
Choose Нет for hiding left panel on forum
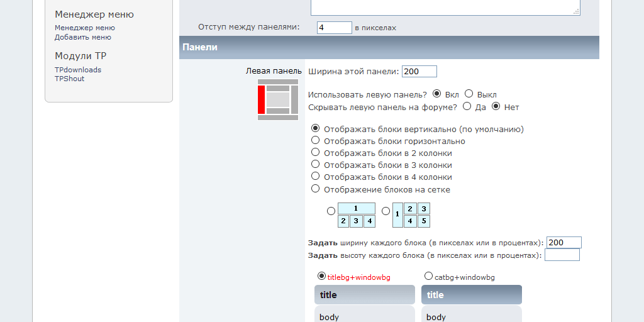click(496, 106)
